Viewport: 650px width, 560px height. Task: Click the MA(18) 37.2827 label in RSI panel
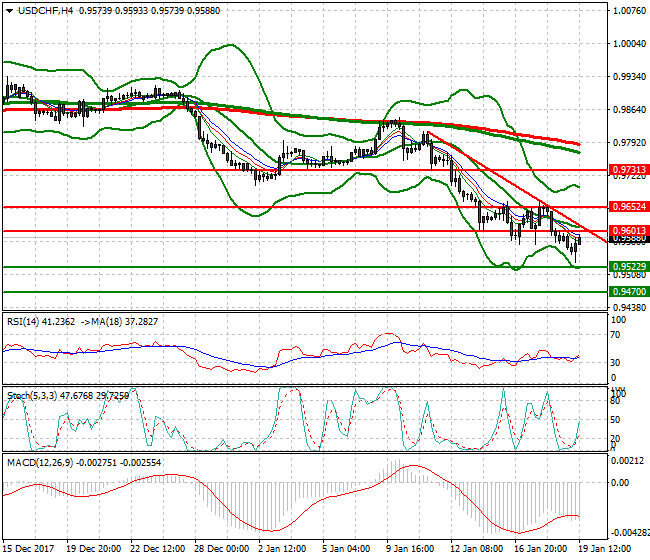point(126,322)
